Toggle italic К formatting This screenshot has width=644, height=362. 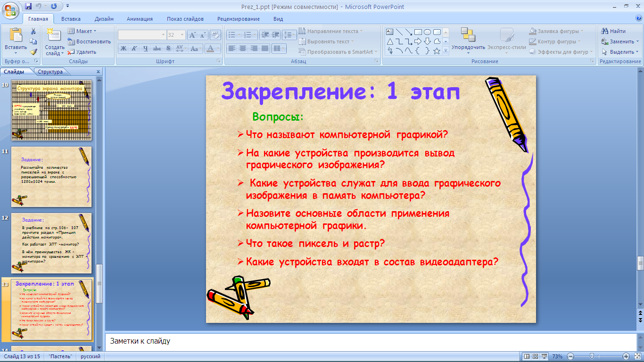(134, 48)
